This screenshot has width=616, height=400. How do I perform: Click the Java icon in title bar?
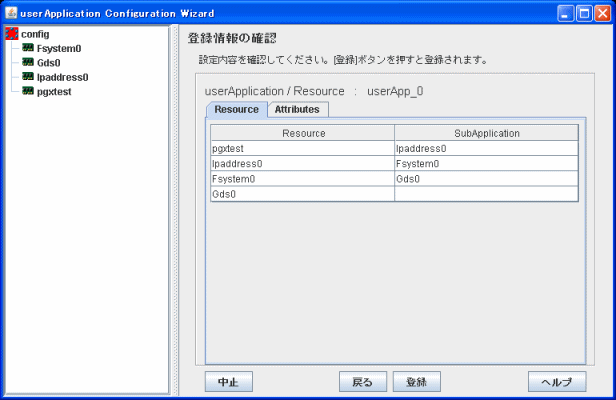(11, 13)
